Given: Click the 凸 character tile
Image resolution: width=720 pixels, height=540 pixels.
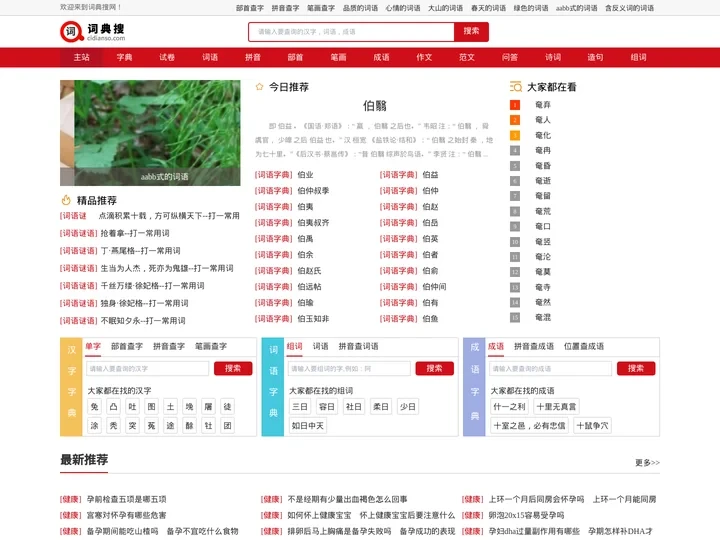Looking at the screenshot, I should (x=113, y=407).
